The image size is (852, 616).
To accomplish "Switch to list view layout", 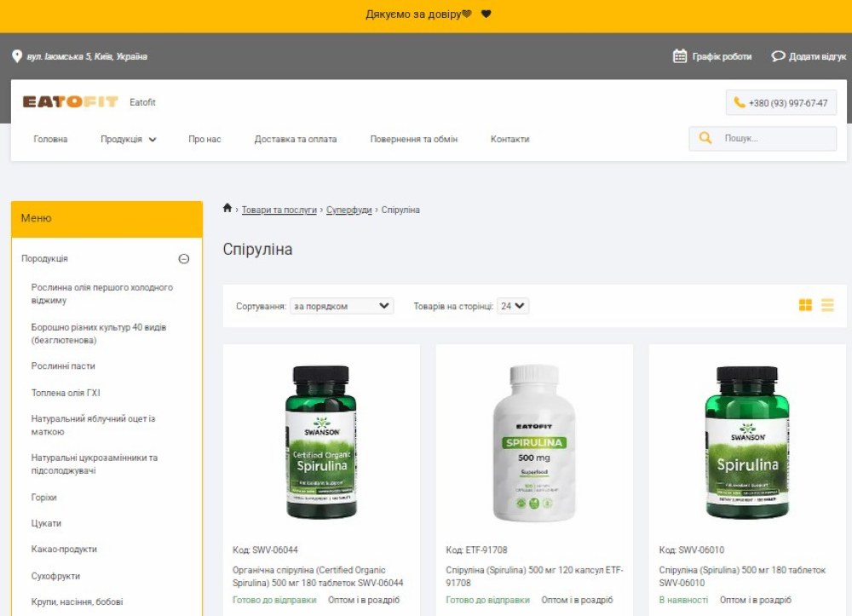I will (x=827, y=305).
